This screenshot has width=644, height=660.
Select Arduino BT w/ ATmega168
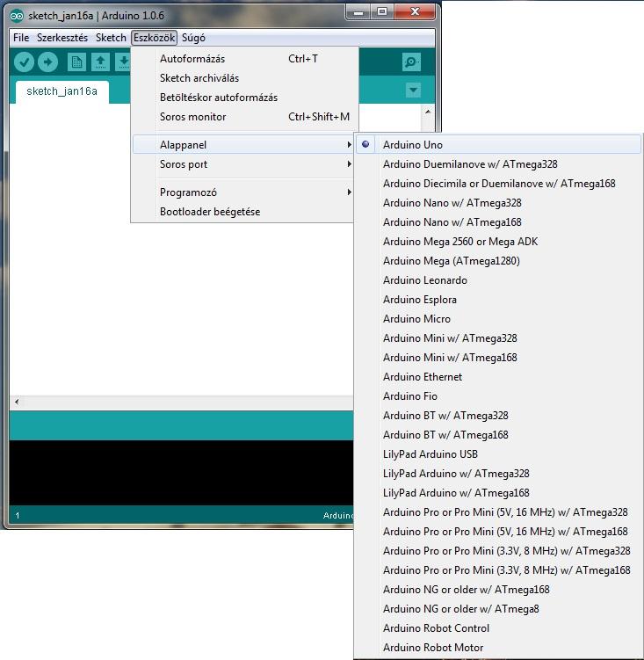[498, 435]
